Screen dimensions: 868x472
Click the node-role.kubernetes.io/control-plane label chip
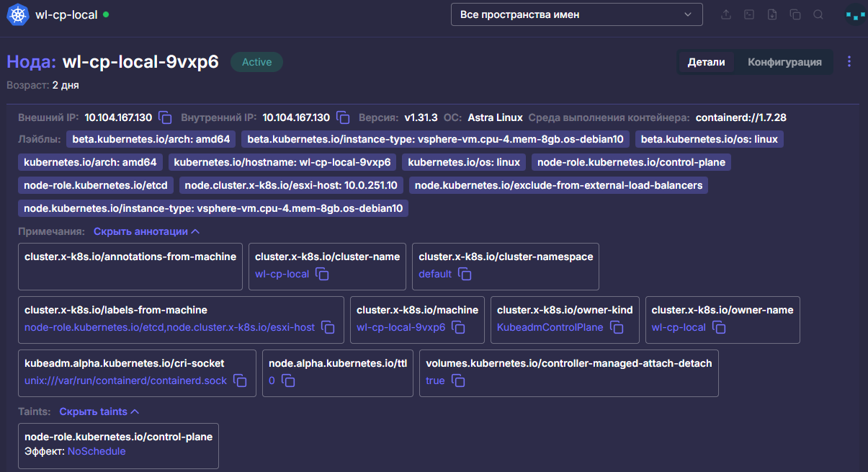[x=632, y=162]
